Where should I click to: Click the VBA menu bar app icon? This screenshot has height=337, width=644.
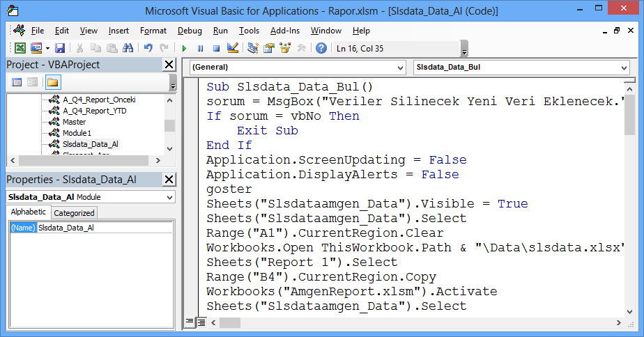click(x=20, y=31)
